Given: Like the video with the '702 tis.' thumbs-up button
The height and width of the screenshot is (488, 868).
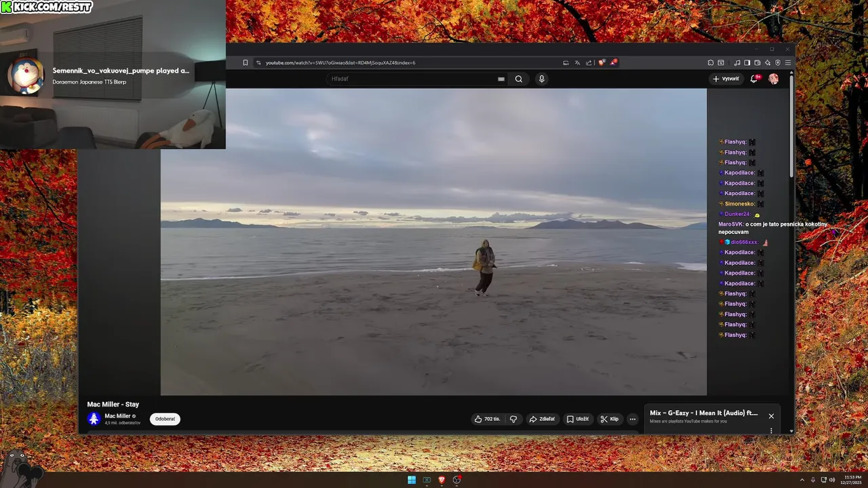Looking at the screenshot, I should point(488,419).
